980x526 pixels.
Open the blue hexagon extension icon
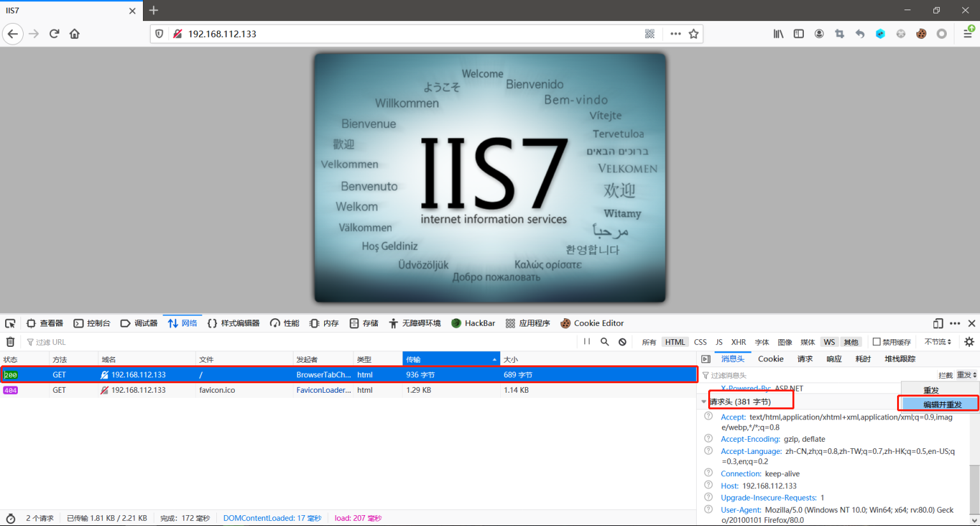tap(880, 34)
